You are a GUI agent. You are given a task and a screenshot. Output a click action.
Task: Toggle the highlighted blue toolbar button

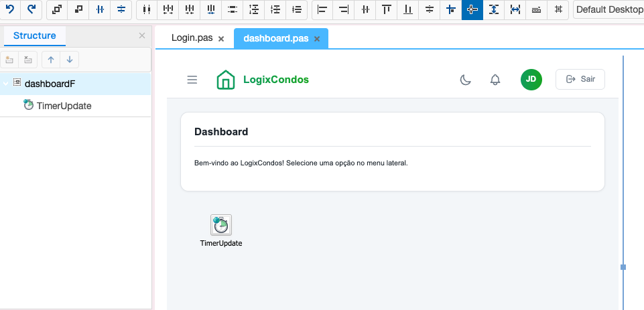tap(472, 9)
